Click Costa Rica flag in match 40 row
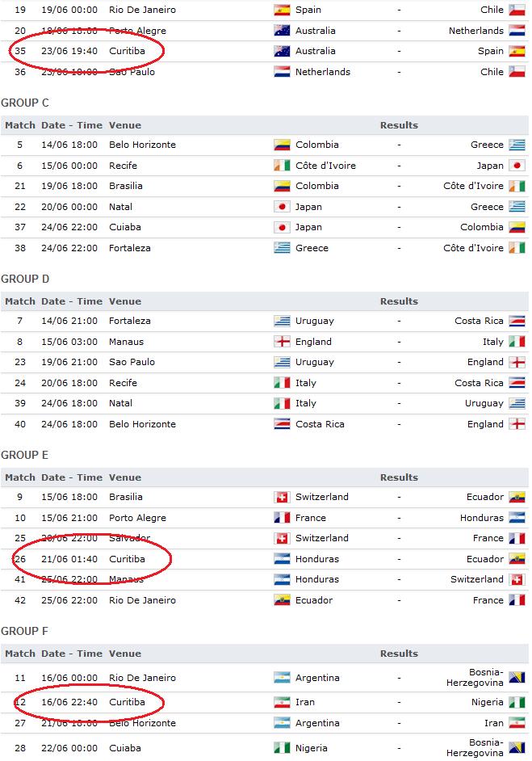532x761 pixels. click(282, 424)
